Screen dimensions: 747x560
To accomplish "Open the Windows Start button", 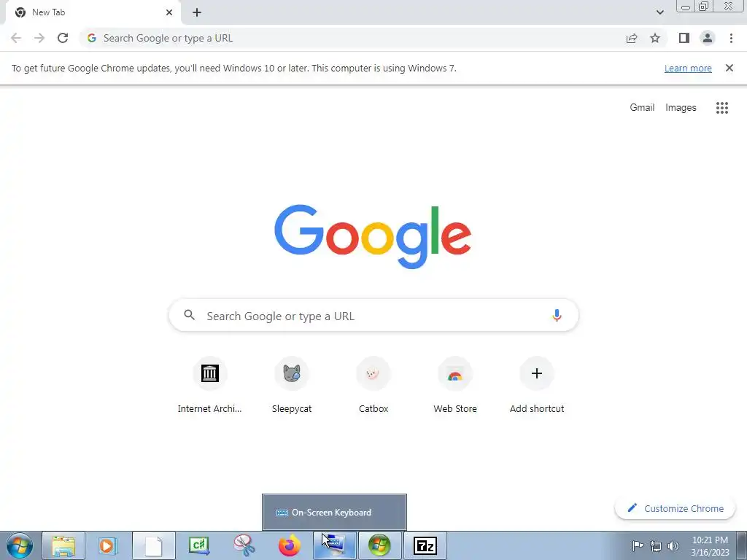I will pos(20,545).
